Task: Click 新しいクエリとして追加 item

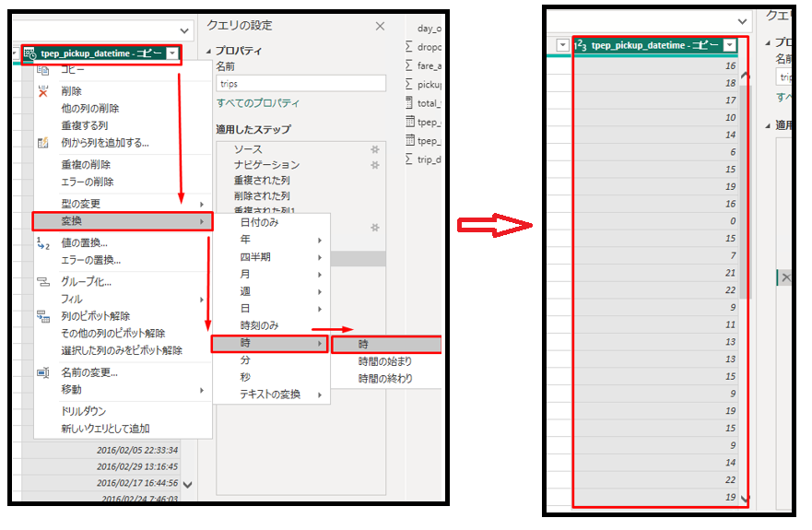Action: 105,429
